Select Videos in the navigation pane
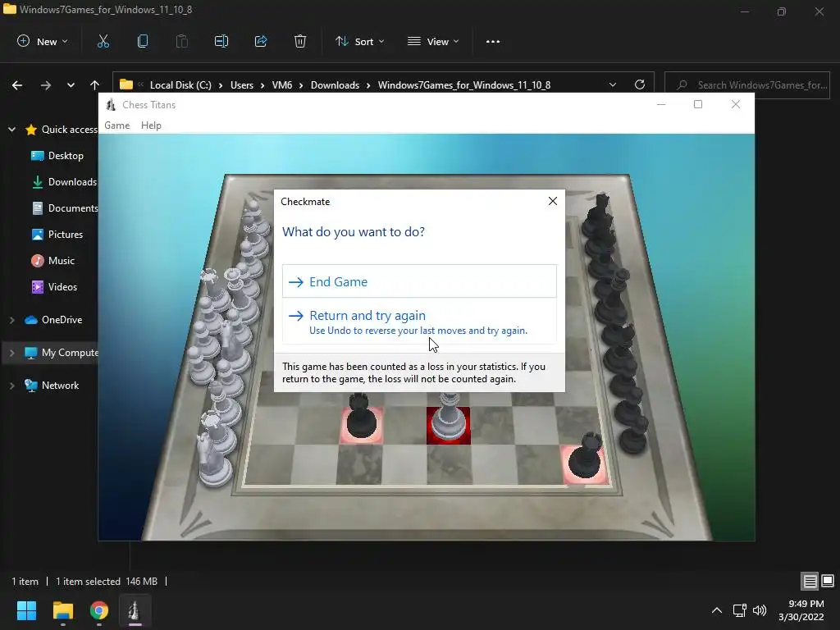 coord(55,286)
